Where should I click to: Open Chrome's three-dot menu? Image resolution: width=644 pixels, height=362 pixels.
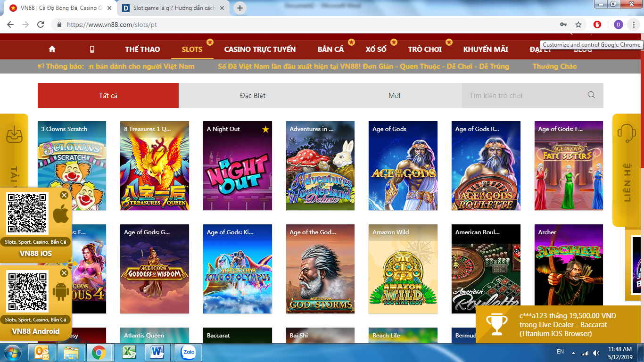pyautogui.click(x=634, y=25)
